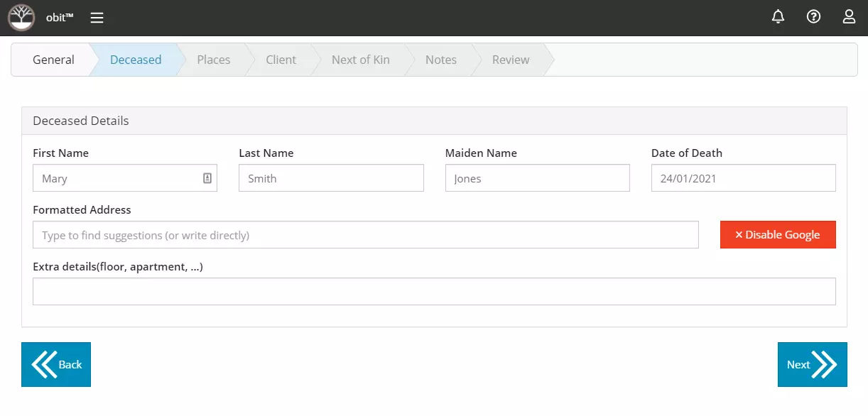Image resolution: width=868 pixels, height=416 pixels.
Task: Open the notifications bell
Action: pos(778,17)
